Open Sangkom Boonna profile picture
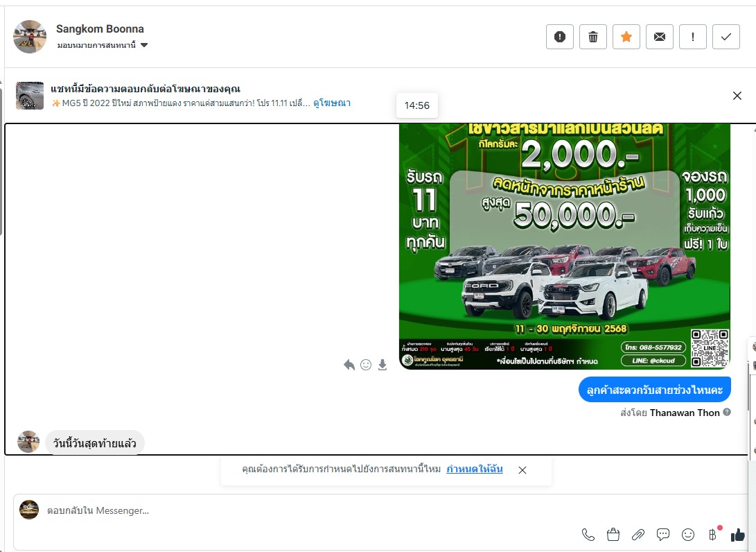Viewport: 756px width, 552px height. click(x=30, y=37)
